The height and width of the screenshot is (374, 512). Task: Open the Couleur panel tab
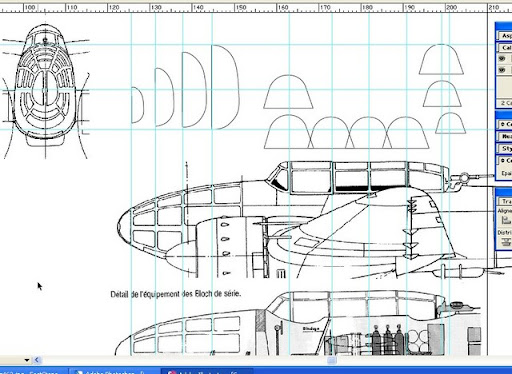(x=506, y=124)
